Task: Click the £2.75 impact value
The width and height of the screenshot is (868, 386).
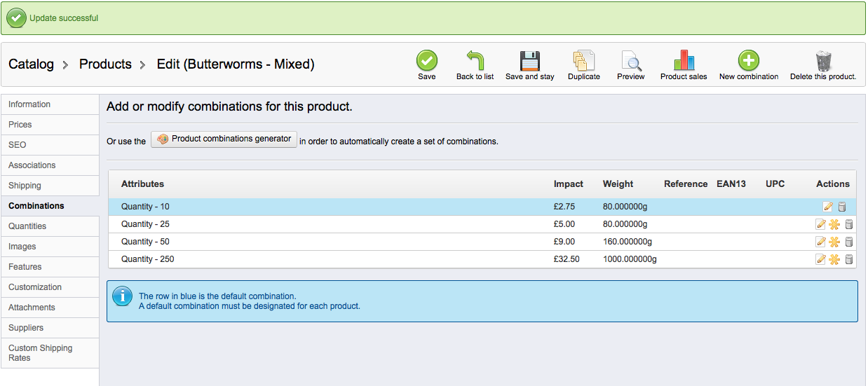Action: point(564,207)
